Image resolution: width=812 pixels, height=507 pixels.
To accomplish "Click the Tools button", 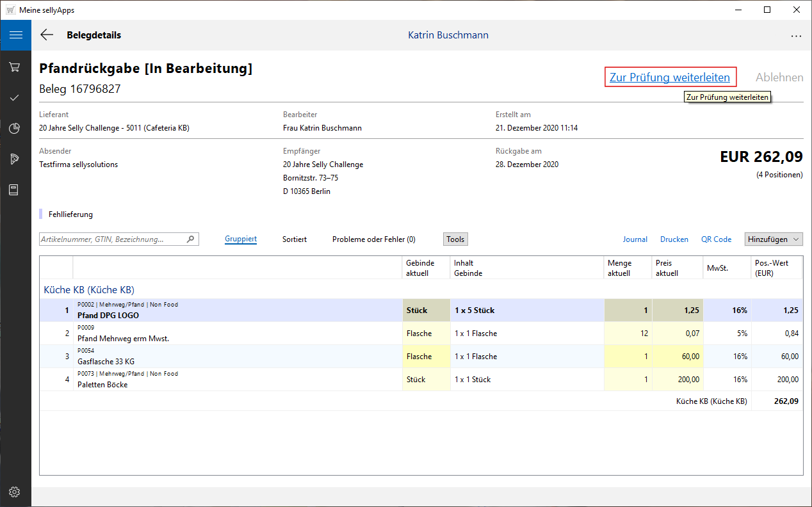I will click(455, 239).
